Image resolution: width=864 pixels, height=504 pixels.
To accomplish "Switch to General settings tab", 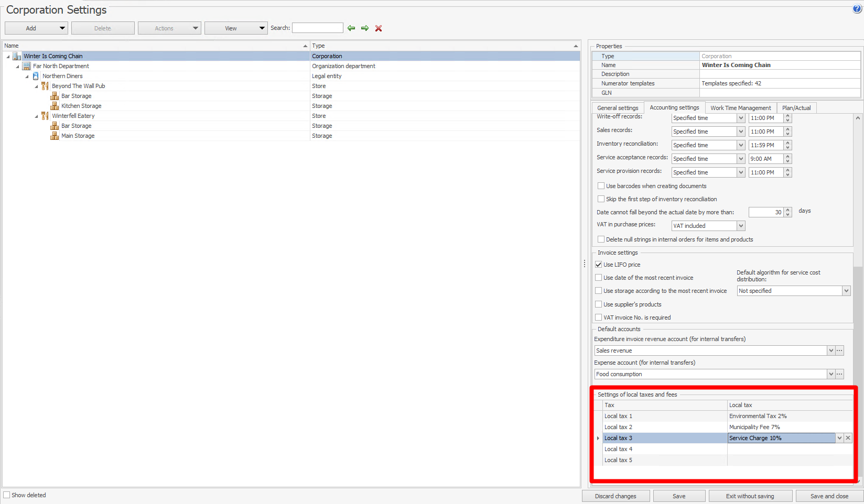I will (x=618, y=108).
